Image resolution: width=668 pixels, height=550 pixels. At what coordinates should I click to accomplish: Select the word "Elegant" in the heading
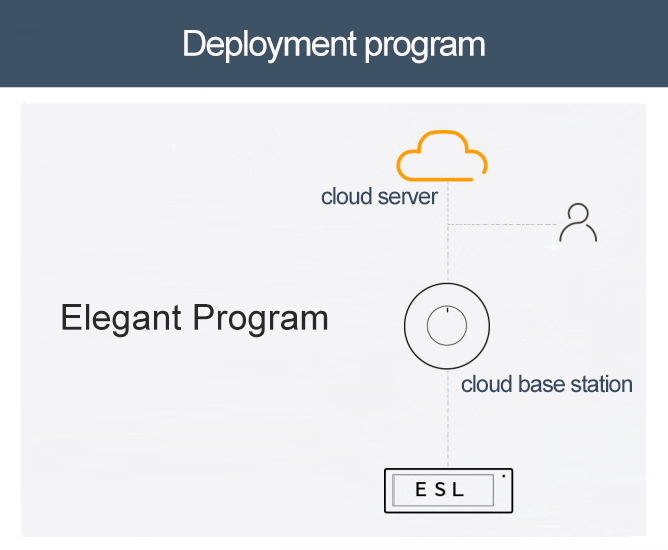pos(122,318)
